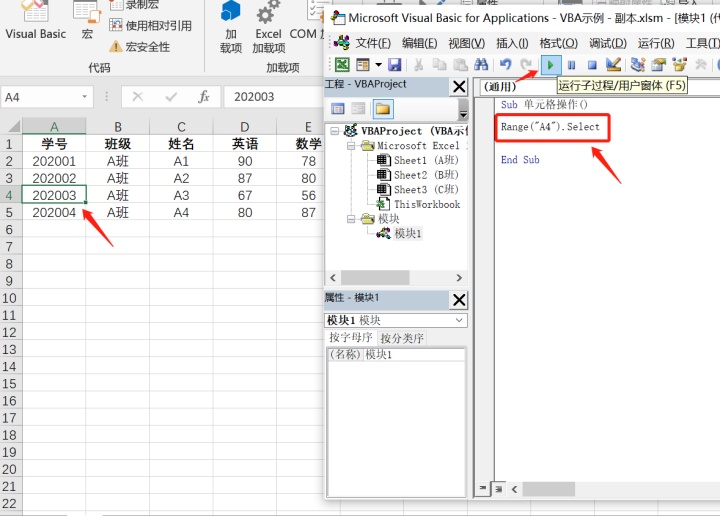
Task: Open Visual Basic editor from Excel ribbon
Action: (x=35, y=21)
